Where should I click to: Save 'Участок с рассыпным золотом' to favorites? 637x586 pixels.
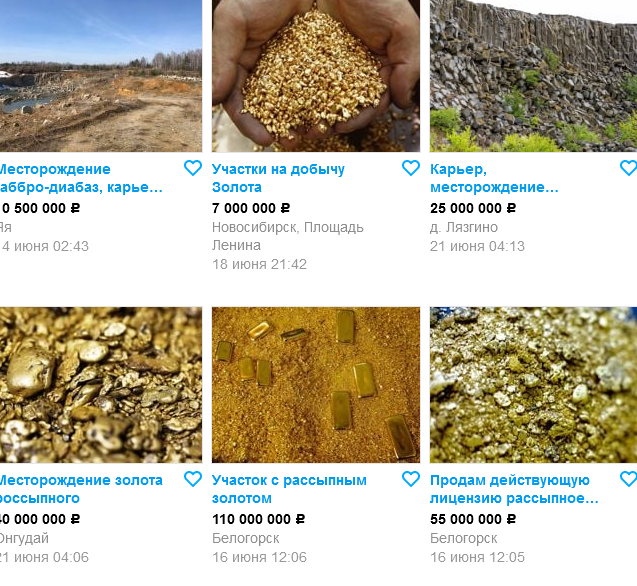pyautogui.click(x=411, y=479)
